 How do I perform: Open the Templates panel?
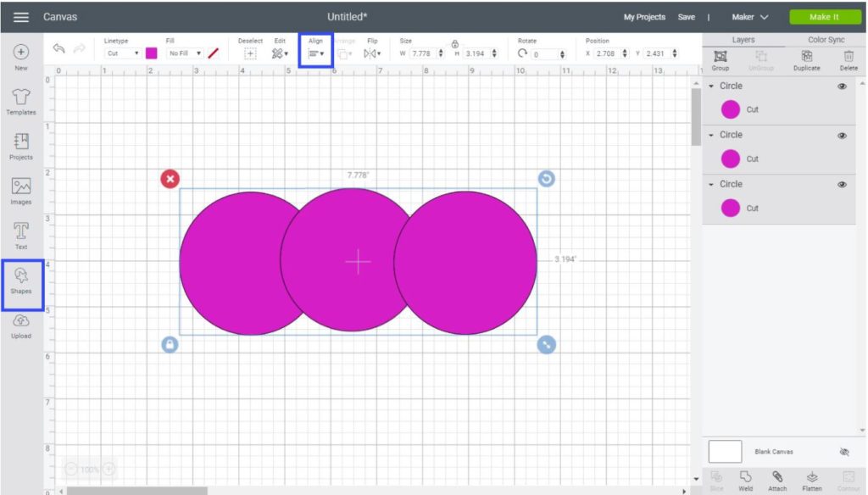point(21,100)
